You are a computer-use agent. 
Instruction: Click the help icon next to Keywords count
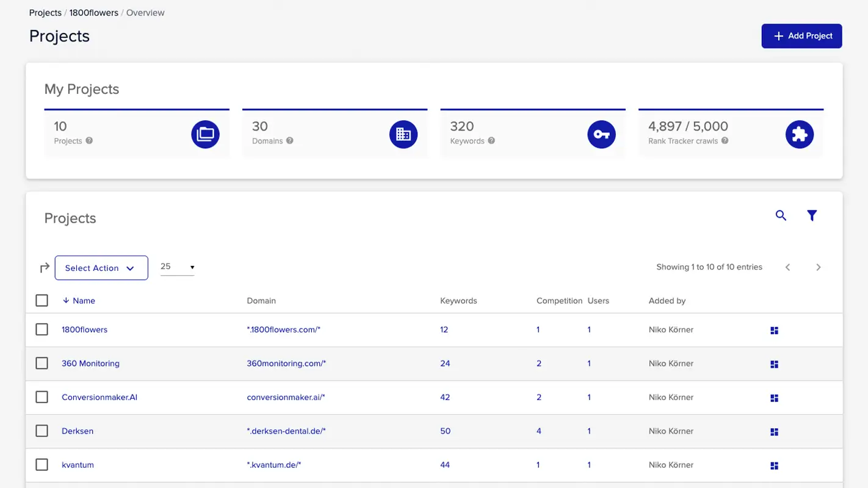493,141
